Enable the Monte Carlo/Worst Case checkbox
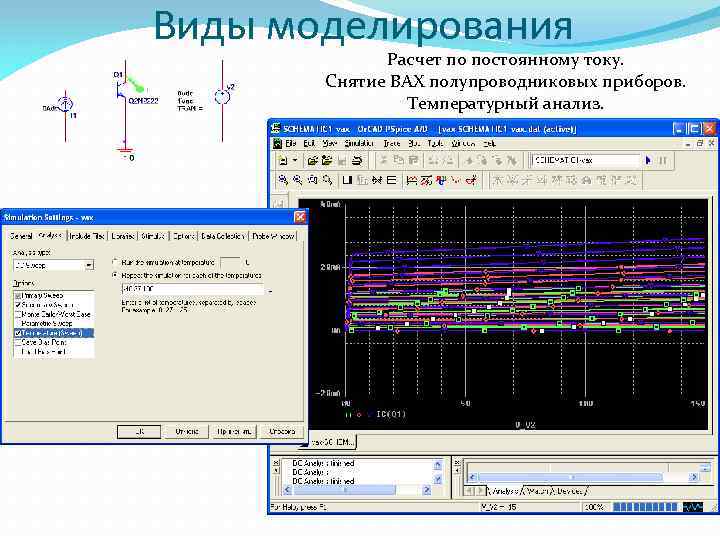 coord(18,315)
